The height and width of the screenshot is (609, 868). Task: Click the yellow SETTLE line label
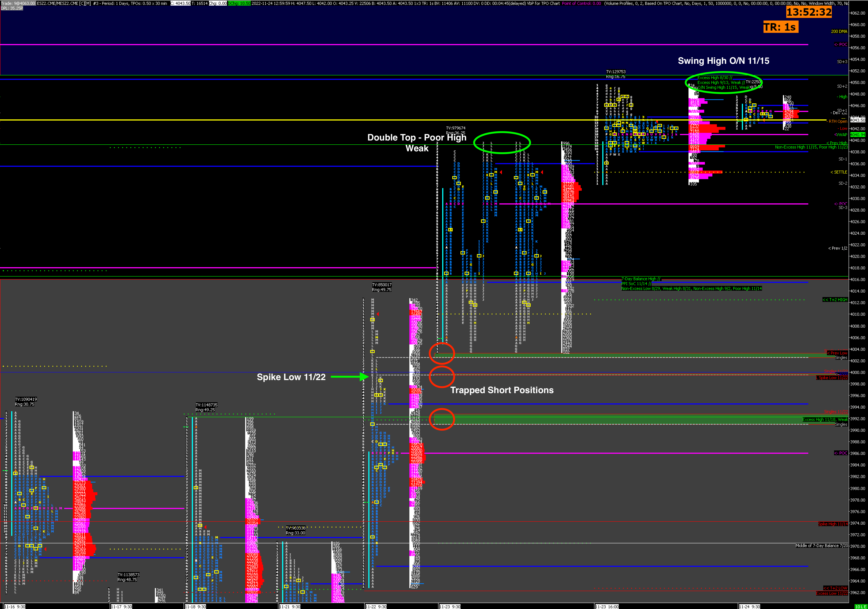(839, 172)
